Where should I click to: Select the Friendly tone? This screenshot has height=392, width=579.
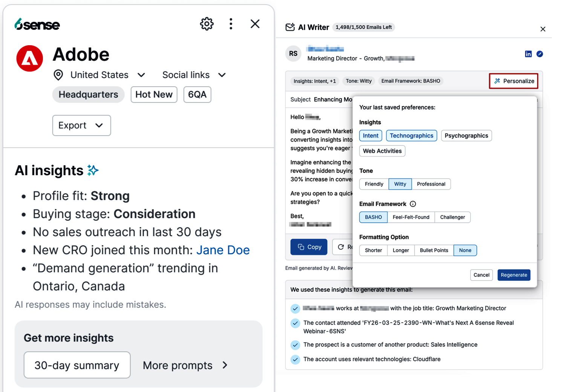374,184
